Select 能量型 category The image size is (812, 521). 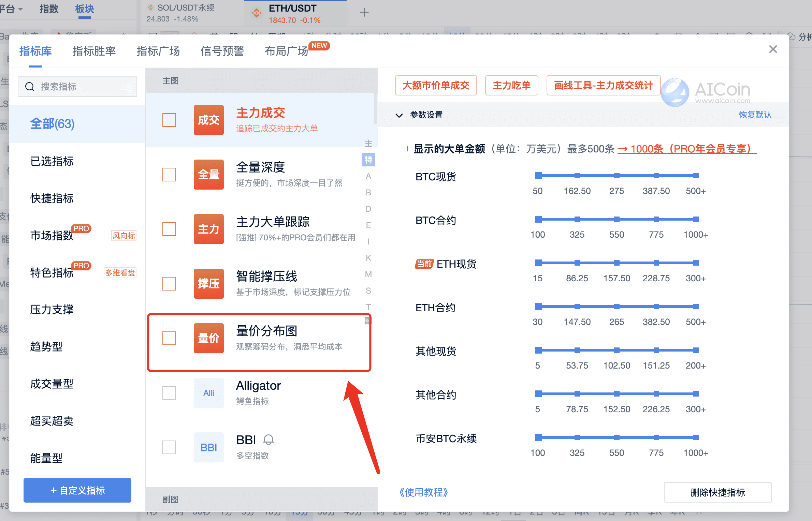(x=77, y=458)
